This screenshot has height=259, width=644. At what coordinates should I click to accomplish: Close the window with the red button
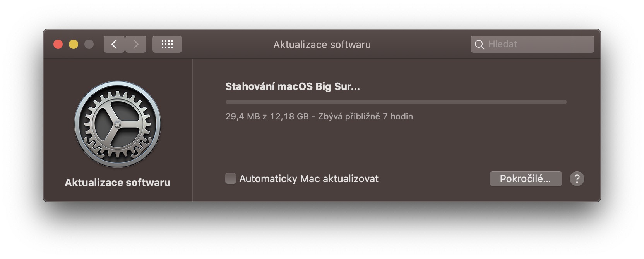tap(58, 44)
